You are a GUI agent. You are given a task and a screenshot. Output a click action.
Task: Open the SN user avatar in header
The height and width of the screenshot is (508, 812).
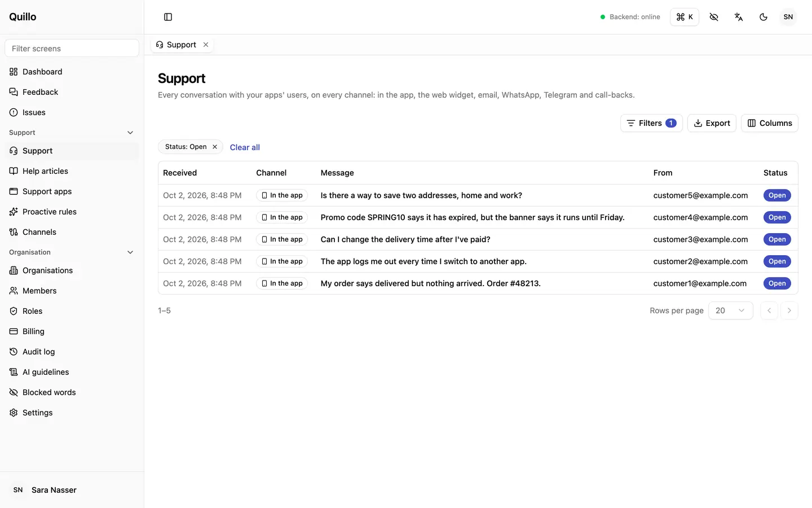pyautogui.click(x=788, y=17)
